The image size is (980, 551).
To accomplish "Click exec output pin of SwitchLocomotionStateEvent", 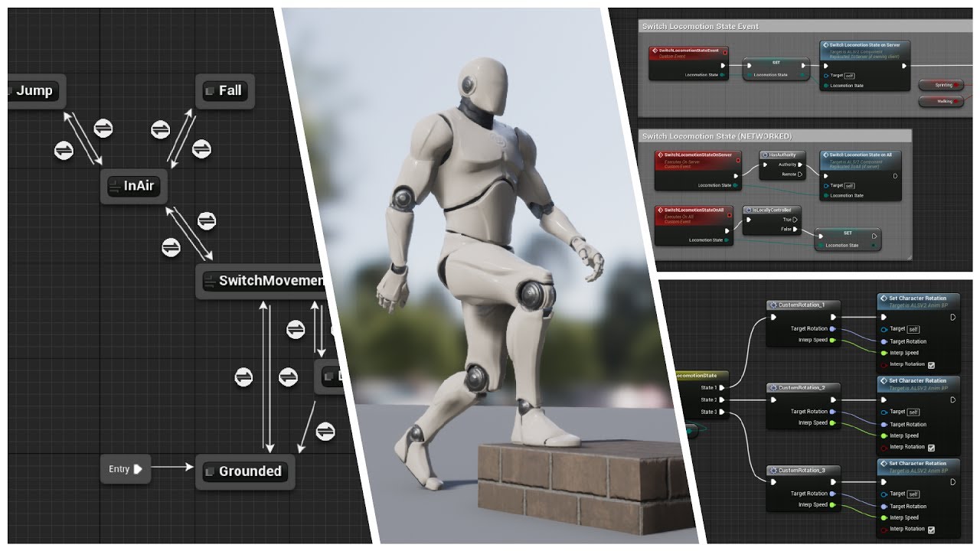I will tap(723, 65).
